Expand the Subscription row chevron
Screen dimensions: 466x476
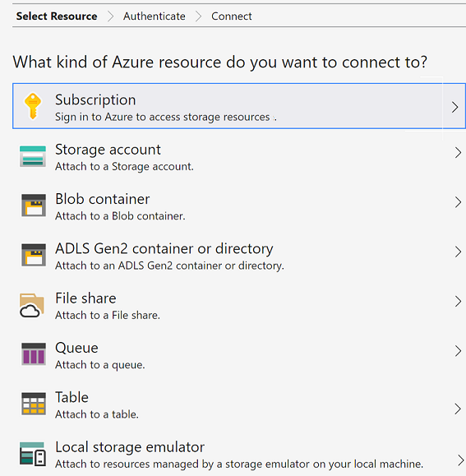point(454,107)
